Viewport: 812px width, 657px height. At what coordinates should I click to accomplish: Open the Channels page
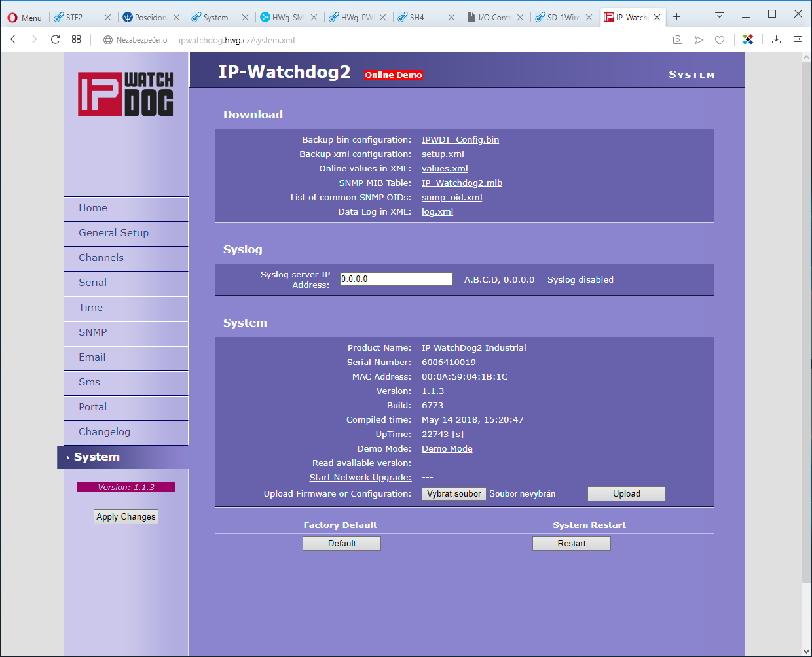(126, 258)
